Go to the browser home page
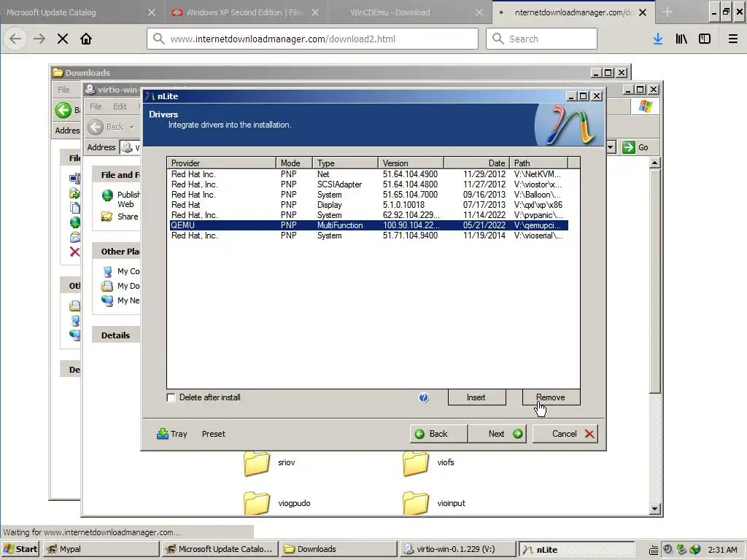This screenshot has width=747, height=560. pos(86,39)
